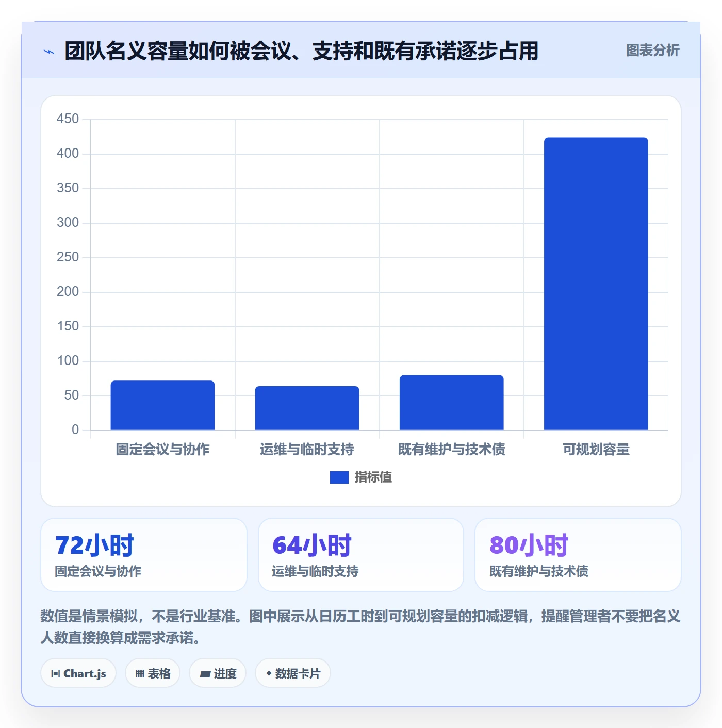The image size is (722, 728).
Task: Click the chart title 团队名义容量如何被会议
Action: click(x=302, y=51)
